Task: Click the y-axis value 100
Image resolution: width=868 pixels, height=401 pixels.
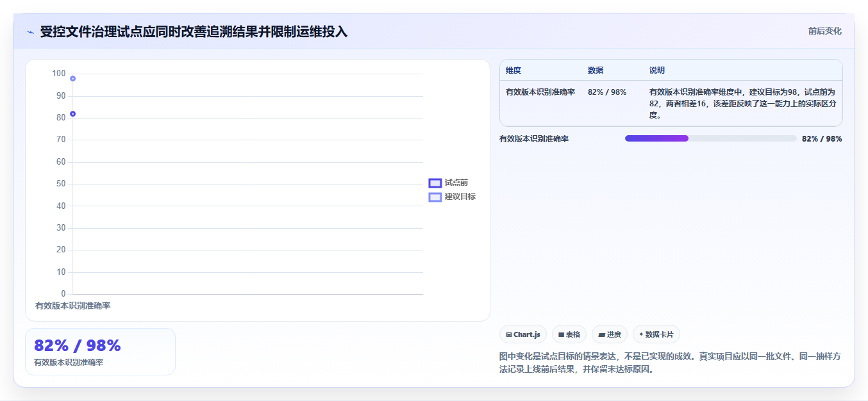Action: [x=59, y=74]
